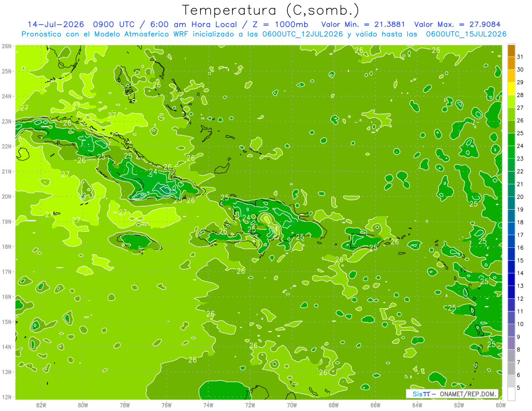The height and width of the screenshot is (411, 532).
Task: Click the '21N' latitude label
Action: 6,172
